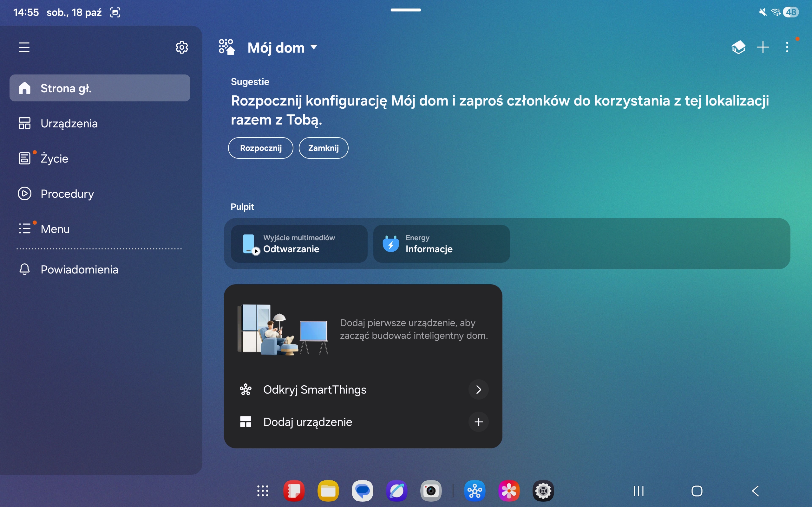
Task: Open SmartThings settings gear icon
Action: click(181, 47)
